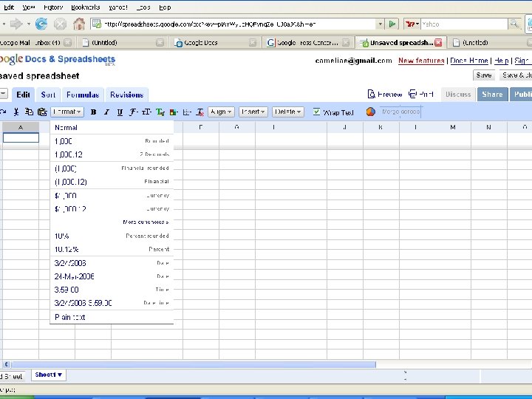Image resolution: width=532 pixels, height=399 pixels.
Task: Open the Align dropdown
Action: point(221,112)
